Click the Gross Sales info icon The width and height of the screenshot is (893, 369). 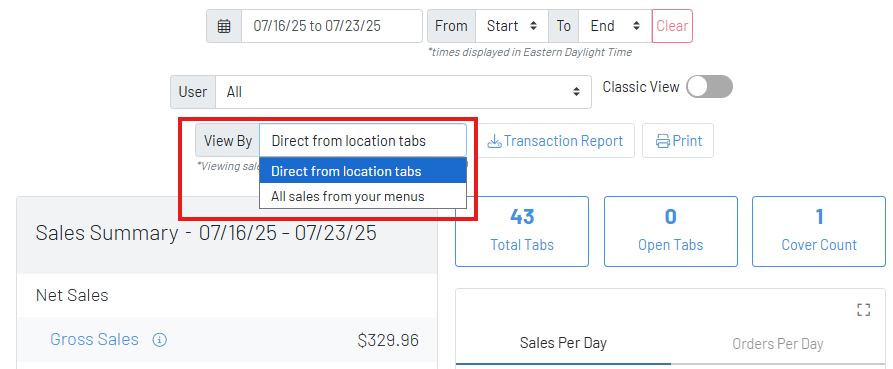tap(159, 340)
